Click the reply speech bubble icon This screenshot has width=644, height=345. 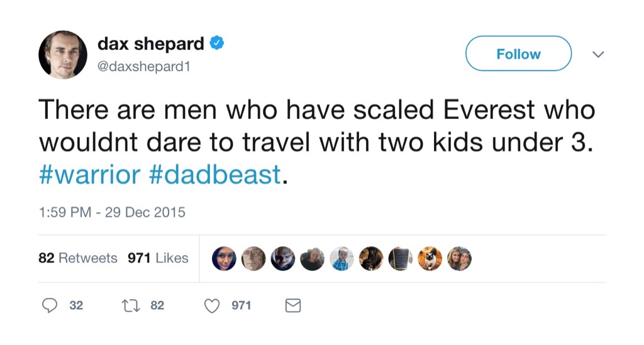pos(50,305)
